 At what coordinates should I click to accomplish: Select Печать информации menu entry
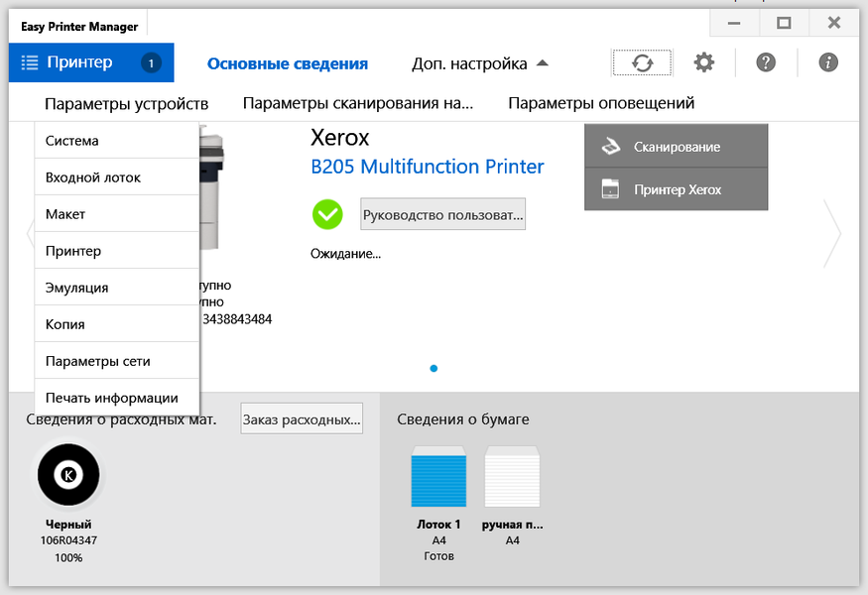coord(117,398)
